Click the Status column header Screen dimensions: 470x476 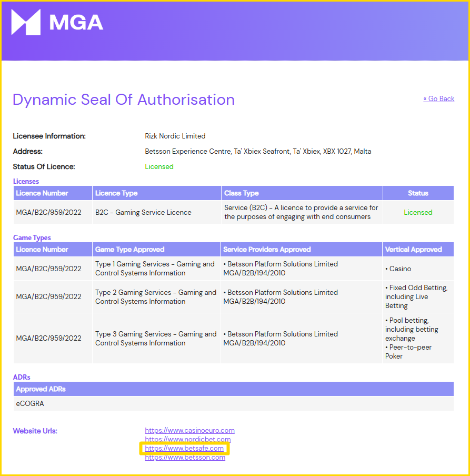[x=418, y=193]
